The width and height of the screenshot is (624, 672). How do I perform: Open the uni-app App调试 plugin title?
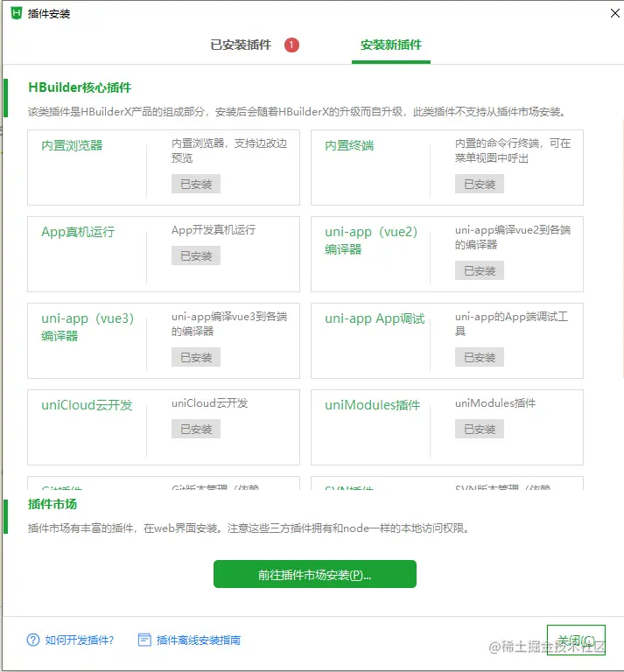pyautogui.click(x=375, y=318)
